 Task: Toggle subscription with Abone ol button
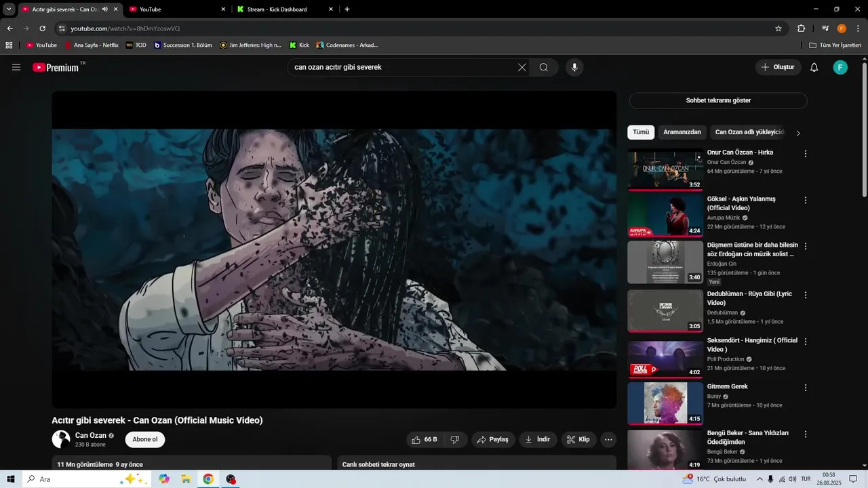tap(144, 439)
